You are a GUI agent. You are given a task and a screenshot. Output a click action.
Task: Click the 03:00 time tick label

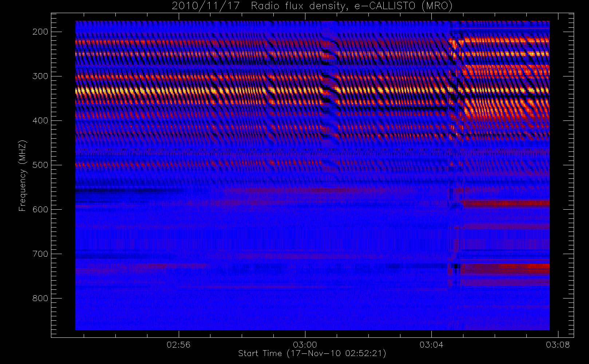point(305,345)
